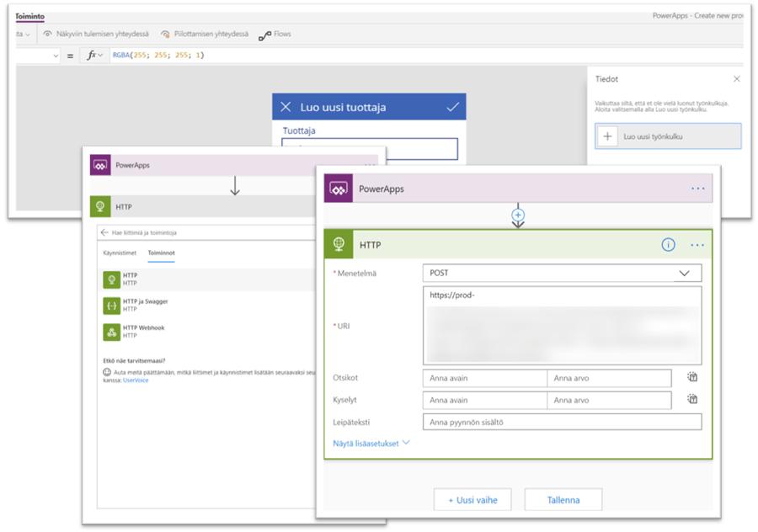Viewport: 758px width, 532px height.
Task: Delete the Kyselyt row via trash icon
Action: tap(692, 399)
